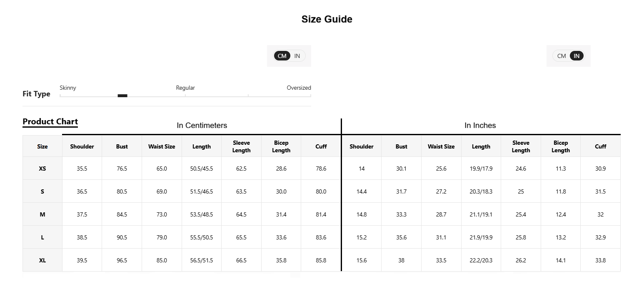Click the inches Bust column header
Viewport: 644px width, 292px height.
coord(401,146)
